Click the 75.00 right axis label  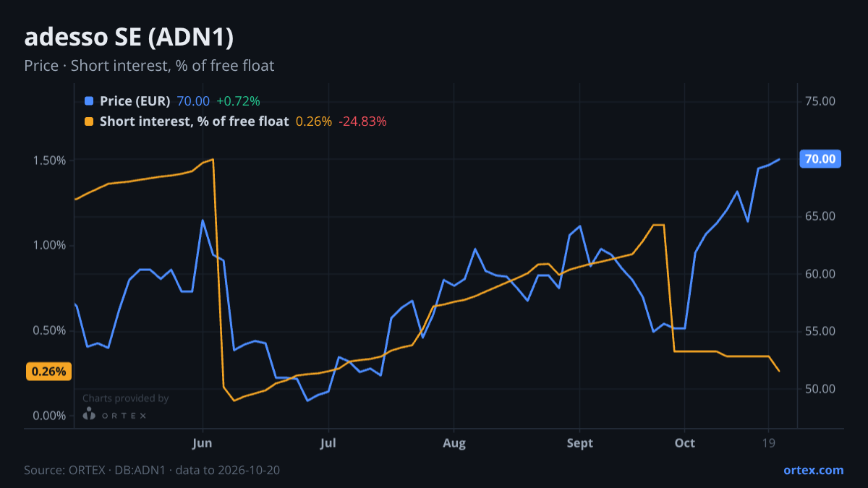(821, 102)
